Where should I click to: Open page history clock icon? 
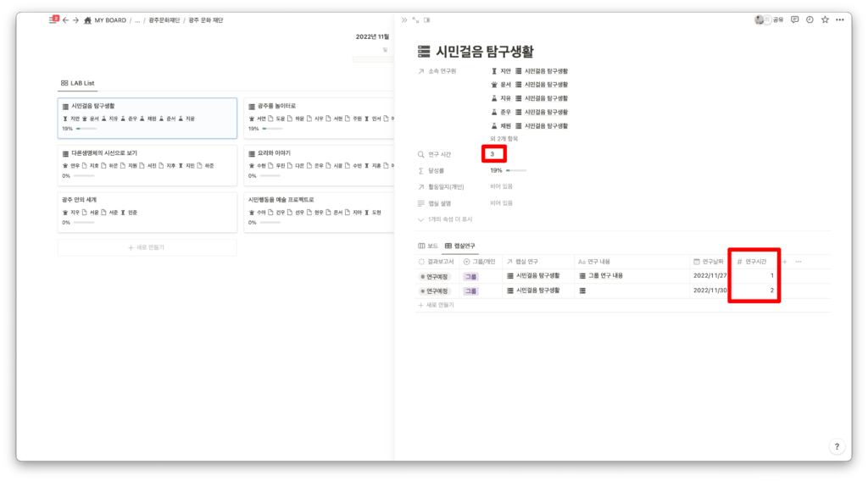pyautogui.click(x=810, y=20)
